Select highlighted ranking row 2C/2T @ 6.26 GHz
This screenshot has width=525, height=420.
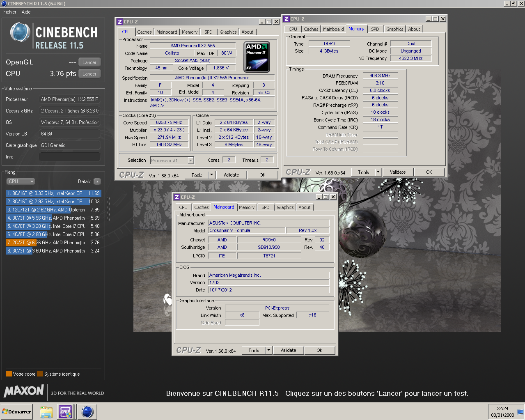53,243
